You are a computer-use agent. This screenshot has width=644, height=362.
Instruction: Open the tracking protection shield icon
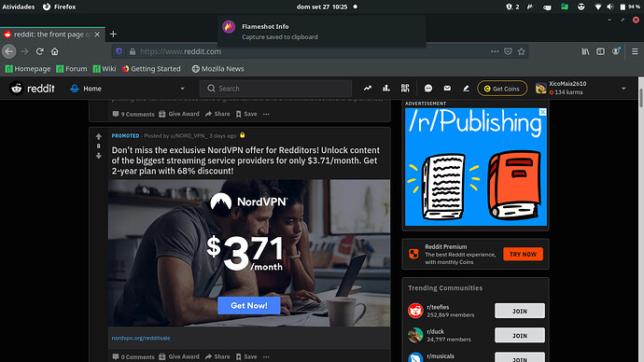pyautogui.click(x=119, y=51)
